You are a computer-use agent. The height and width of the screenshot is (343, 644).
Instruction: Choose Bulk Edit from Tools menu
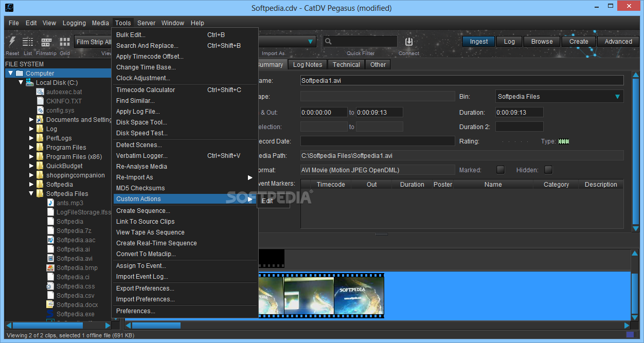click(x=185, y=35)
